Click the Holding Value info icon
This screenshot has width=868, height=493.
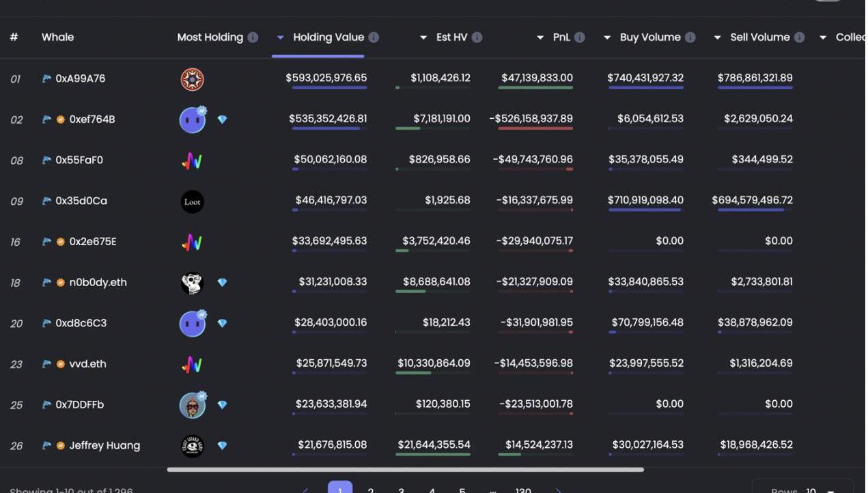(374, 38)
